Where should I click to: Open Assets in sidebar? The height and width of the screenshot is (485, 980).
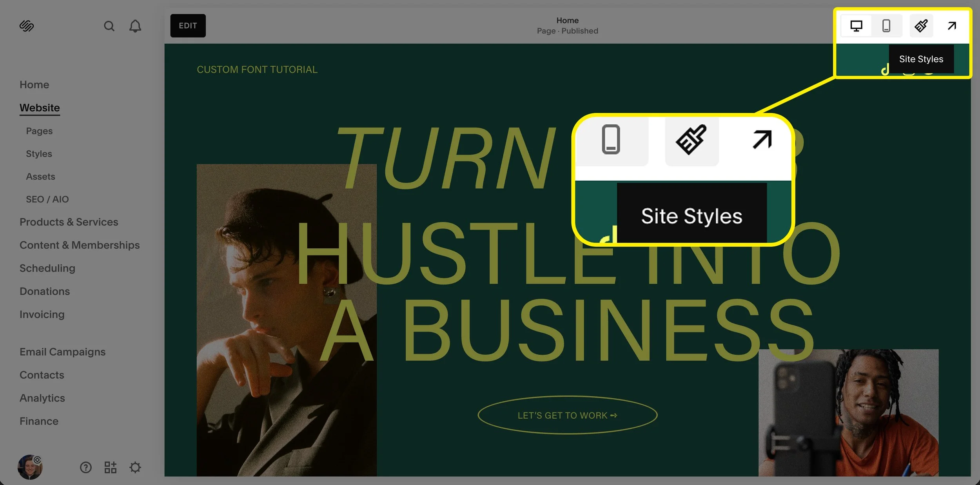40,177
